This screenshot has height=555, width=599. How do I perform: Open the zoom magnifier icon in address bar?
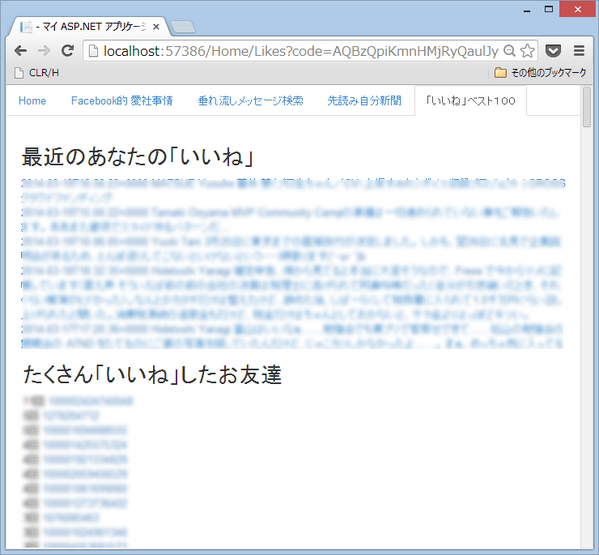pyautogui.click(x=510, y=51)
